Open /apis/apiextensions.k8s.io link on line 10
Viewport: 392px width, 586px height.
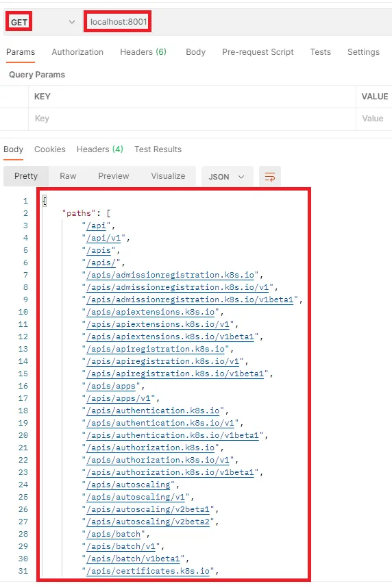click(x=150, y=312)
